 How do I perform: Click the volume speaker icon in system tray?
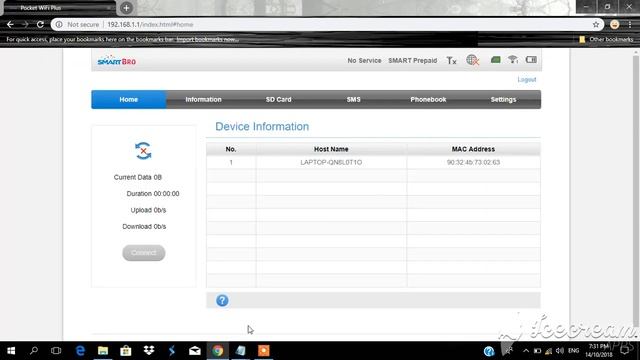pyautogui.click(x=560, y=351)
